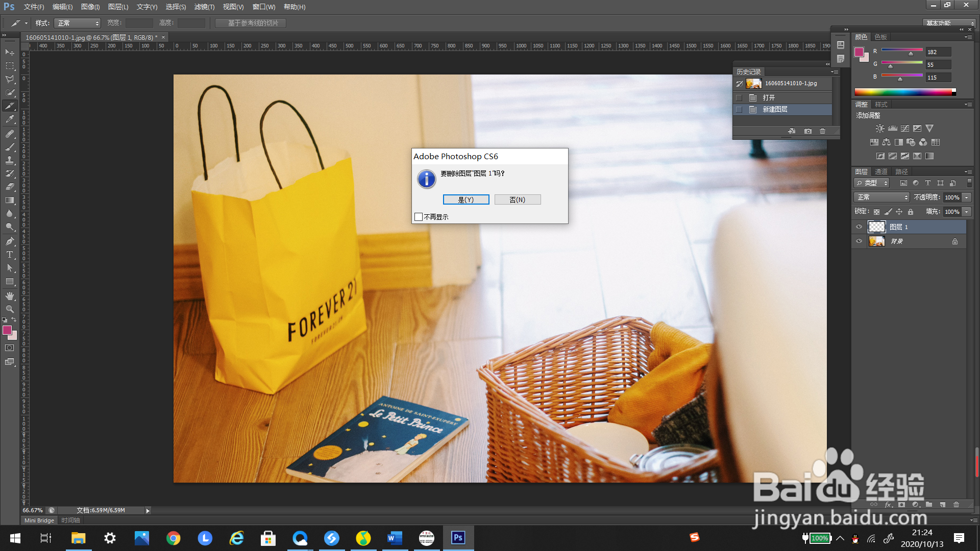980x551 pixels.
Task: Hide 图层 1 layer visibility eye
Action: click(x=859, y=227)
